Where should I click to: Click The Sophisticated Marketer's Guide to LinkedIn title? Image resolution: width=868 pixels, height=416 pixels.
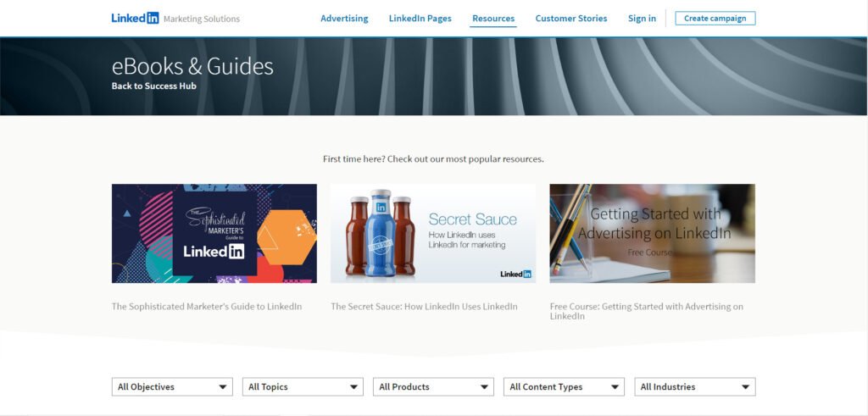(x=207, y=307)
